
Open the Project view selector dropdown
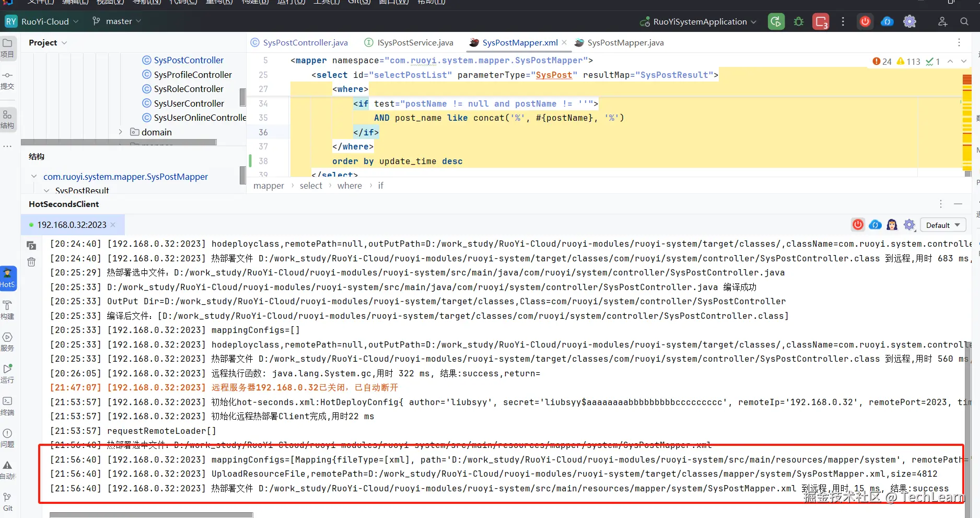pyautogui.click(x=48, y=43)
